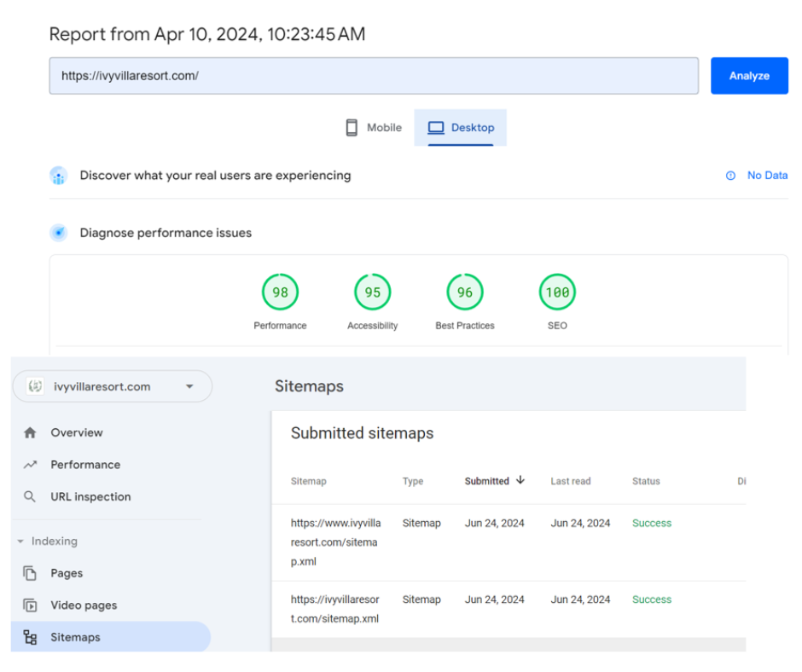The width and height of the screenshot is (802, 672).
Task: Click the Overview home icon
Action: pos(31,433)
